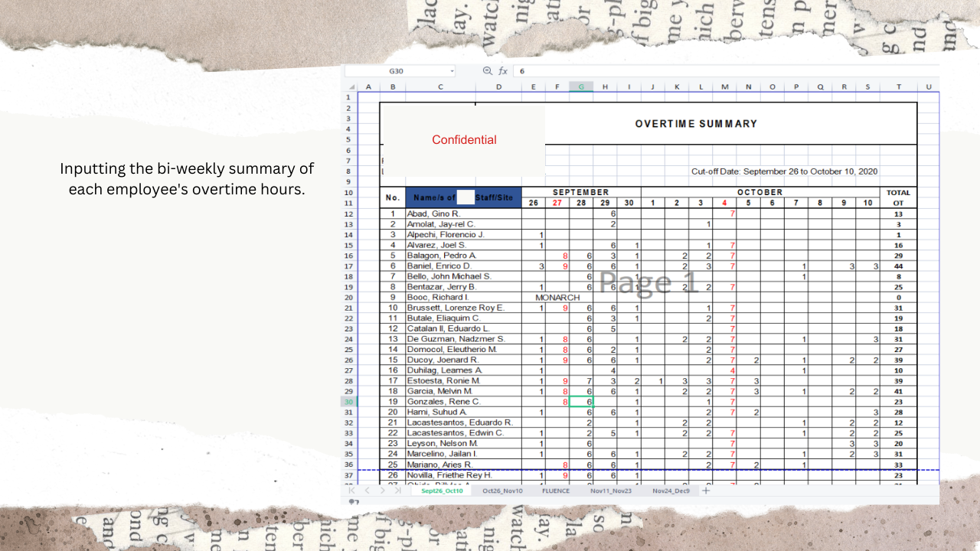Click the No. column heading

[393, 197]
